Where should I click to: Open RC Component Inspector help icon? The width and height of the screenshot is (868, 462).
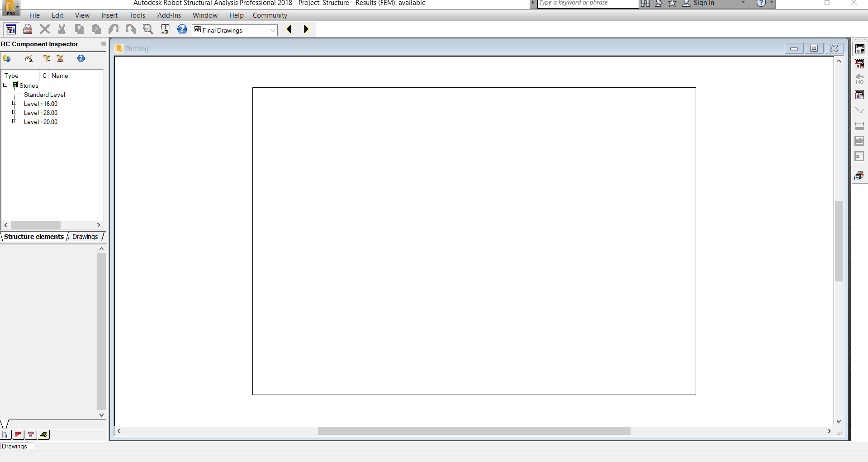click(x=81, y=58)
